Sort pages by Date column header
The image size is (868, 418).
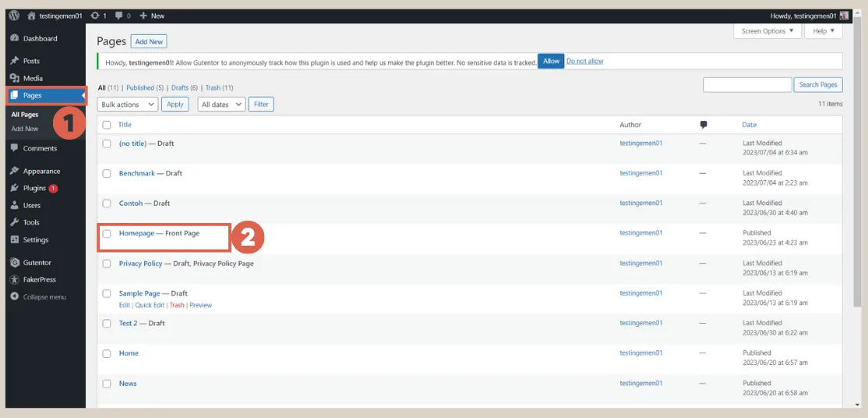749,125
